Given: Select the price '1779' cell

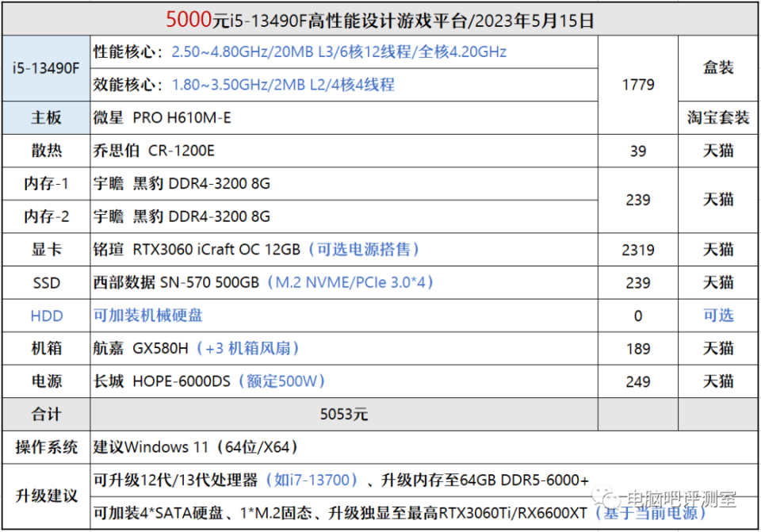Looking at the screenshot, I should pos(637,85).
